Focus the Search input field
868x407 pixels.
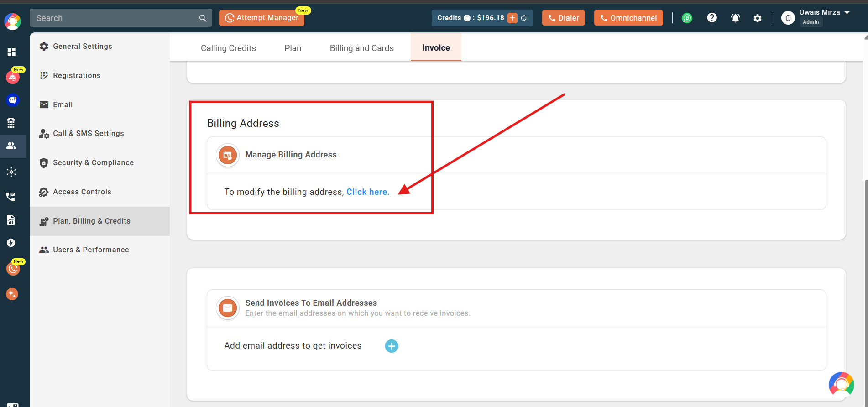tap(121, 18)
